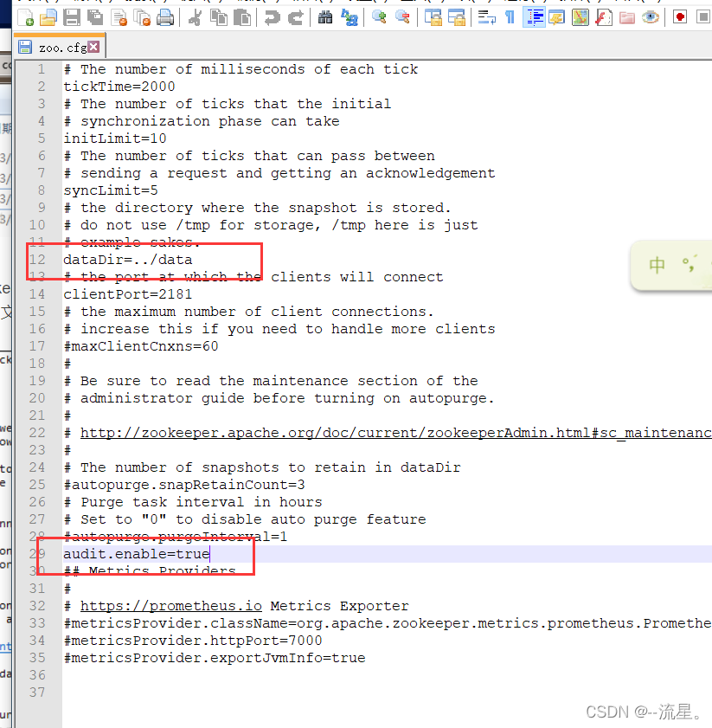
Task: Click the #maxClientCnxns=60 line
Action: click(141, 346)
